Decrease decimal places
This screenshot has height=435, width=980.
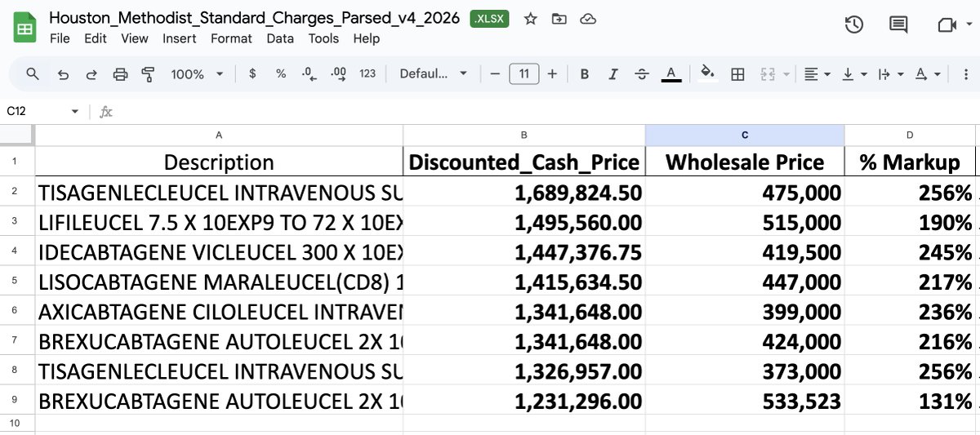click(x=309, y=73)
